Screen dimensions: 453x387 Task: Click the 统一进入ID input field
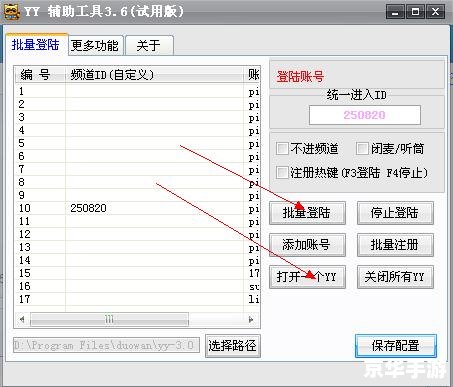[365, 115]
